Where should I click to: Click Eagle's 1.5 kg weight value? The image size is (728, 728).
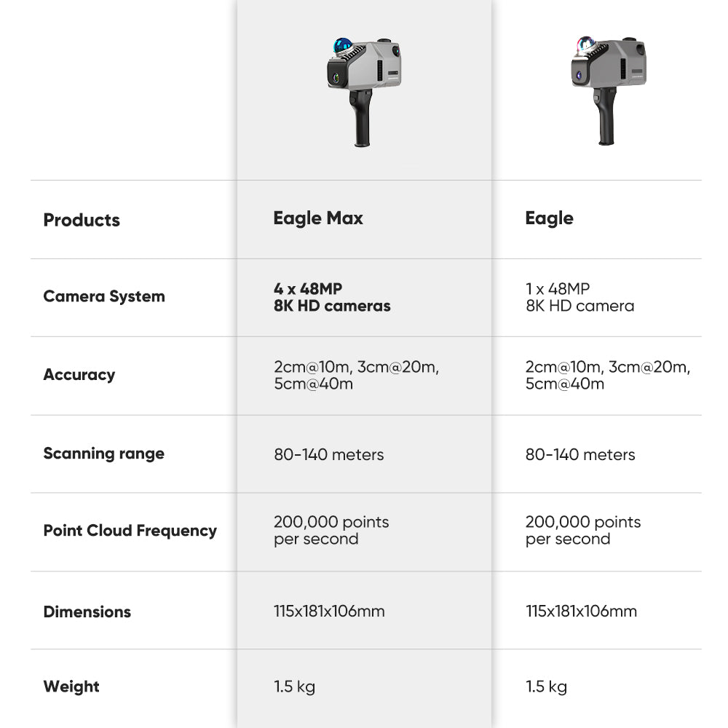point(546,686)
